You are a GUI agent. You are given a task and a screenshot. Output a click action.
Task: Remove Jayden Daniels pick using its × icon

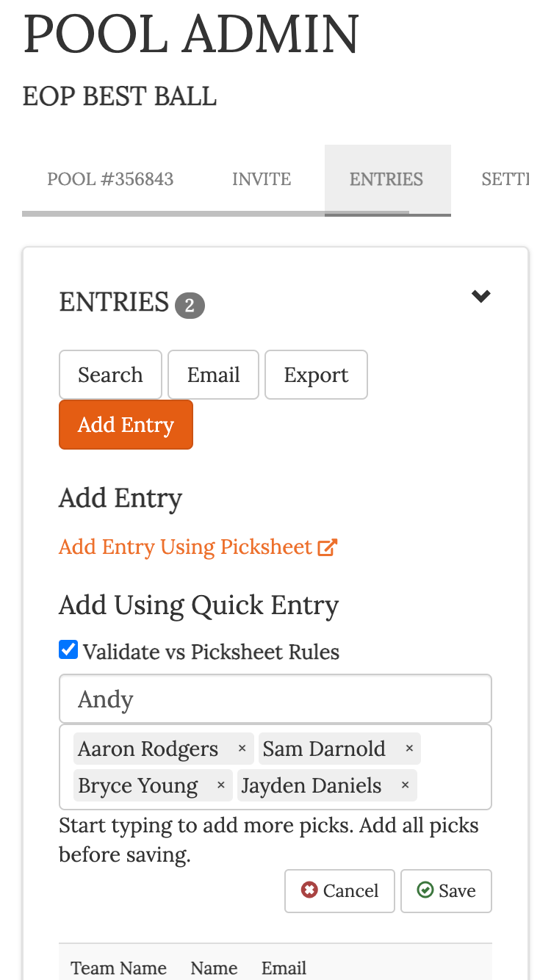405,785
